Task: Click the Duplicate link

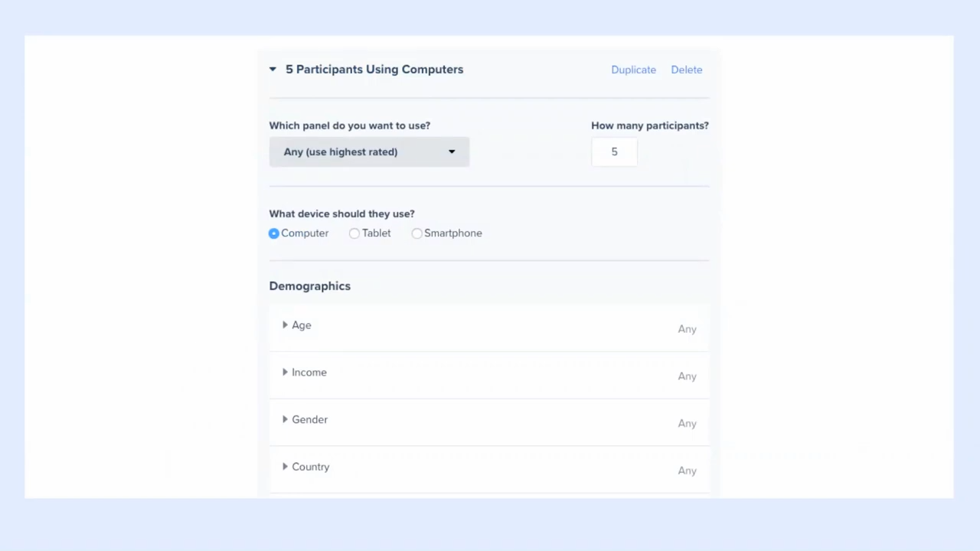Action: [633, 70]
